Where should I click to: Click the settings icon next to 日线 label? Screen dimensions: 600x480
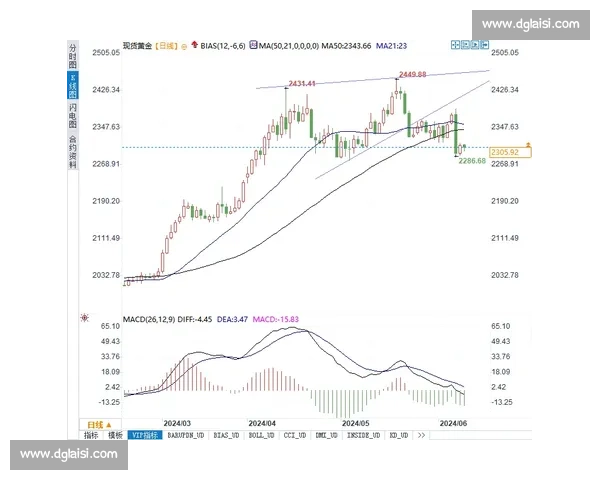pyautogui.click(x=184, y=45)
